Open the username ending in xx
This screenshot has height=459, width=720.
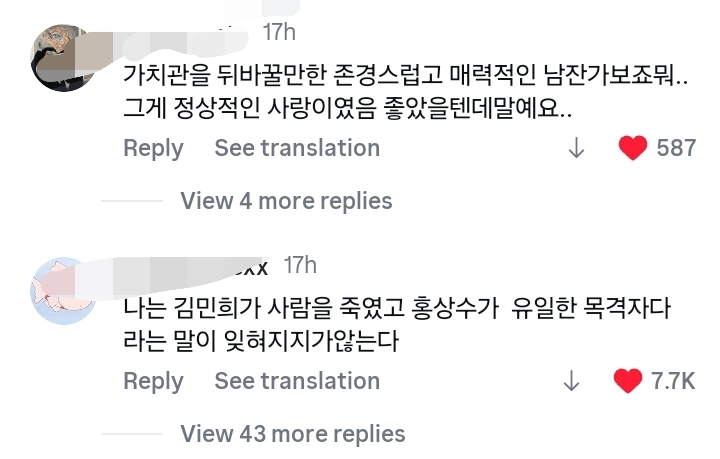200,266
